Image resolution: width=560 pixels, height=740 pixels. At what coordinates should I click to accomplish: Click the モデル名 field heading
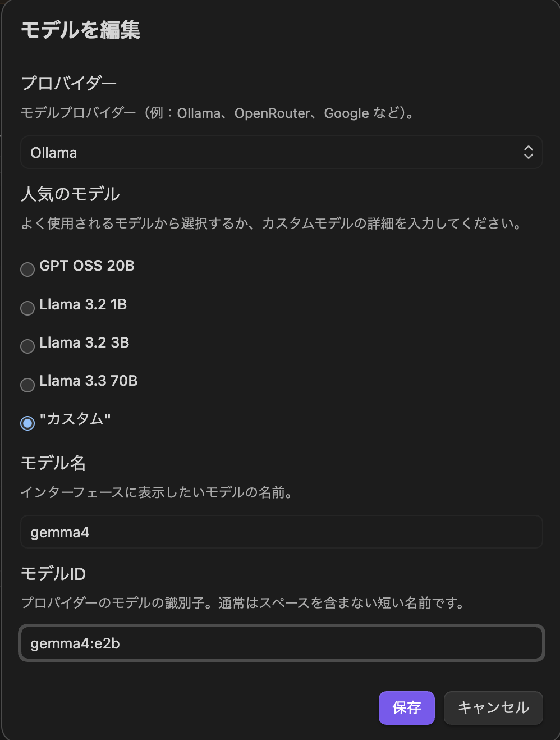pyautogui.click(x=53, y=463)
